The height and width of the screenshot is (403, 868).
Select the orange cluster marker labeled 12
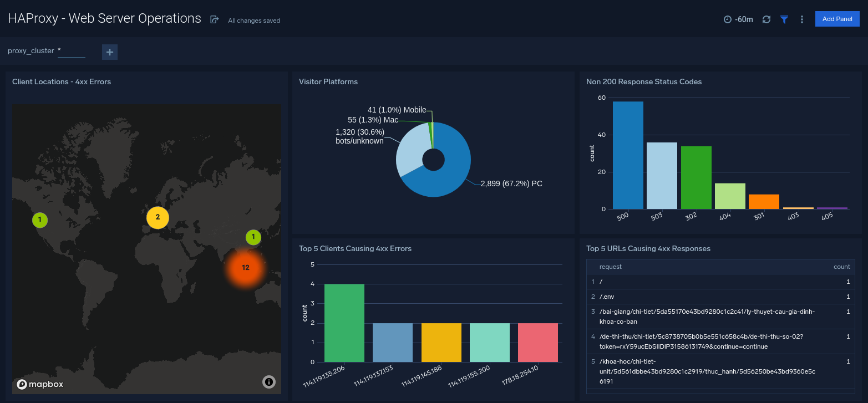[245, 268]
